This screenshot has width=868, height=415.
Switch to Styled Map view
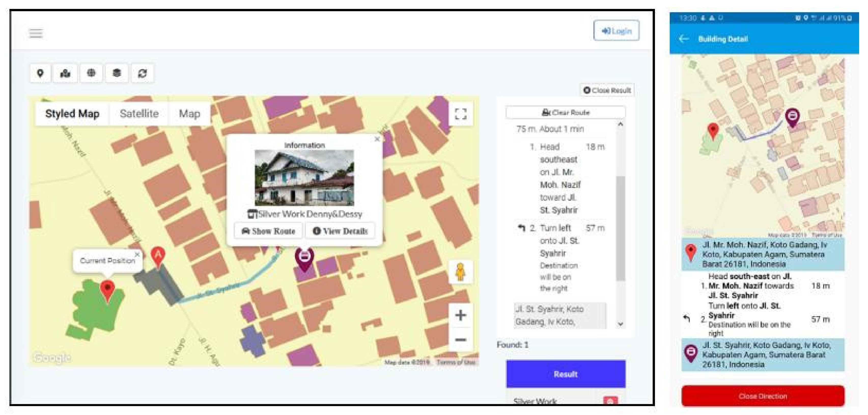coord(72,114)
